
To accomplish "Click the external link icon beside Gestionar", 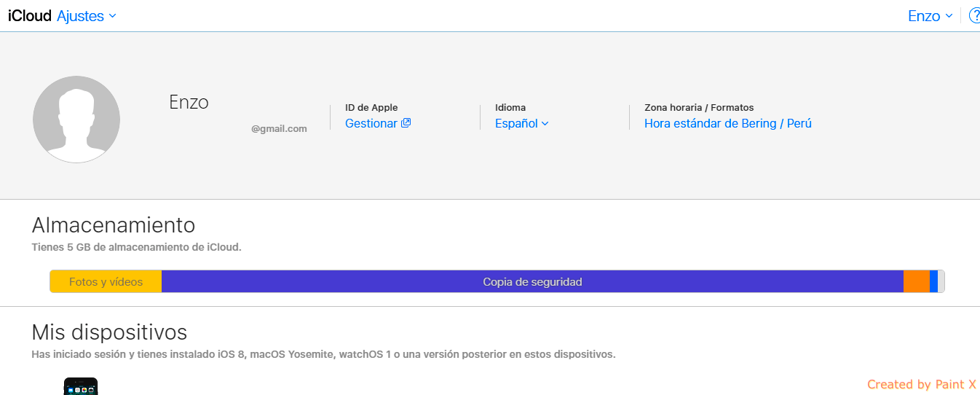I will [406, 122].
